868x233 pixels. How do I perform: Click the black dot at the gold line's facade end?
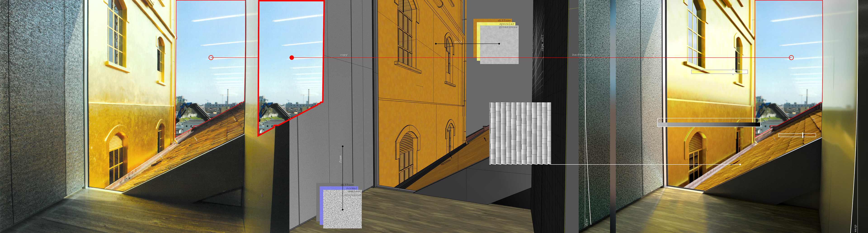(436, 43)
